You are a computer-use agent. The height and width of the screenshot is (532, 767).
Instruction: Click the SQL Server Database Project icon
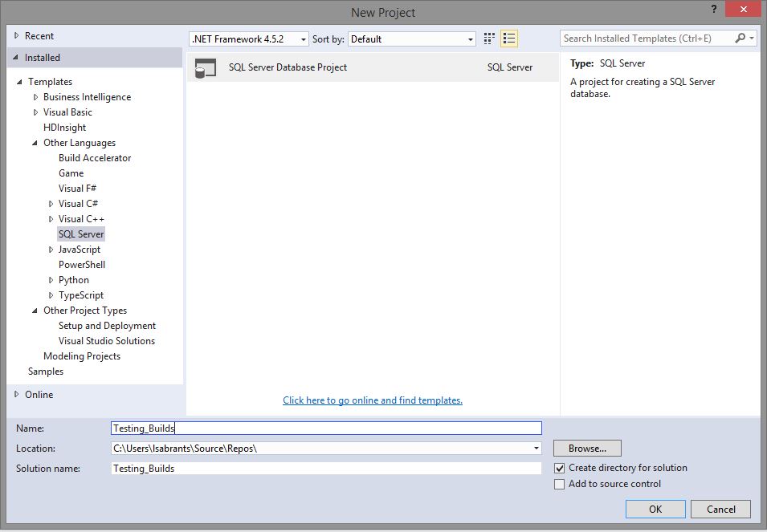click(x=206, y=67)
